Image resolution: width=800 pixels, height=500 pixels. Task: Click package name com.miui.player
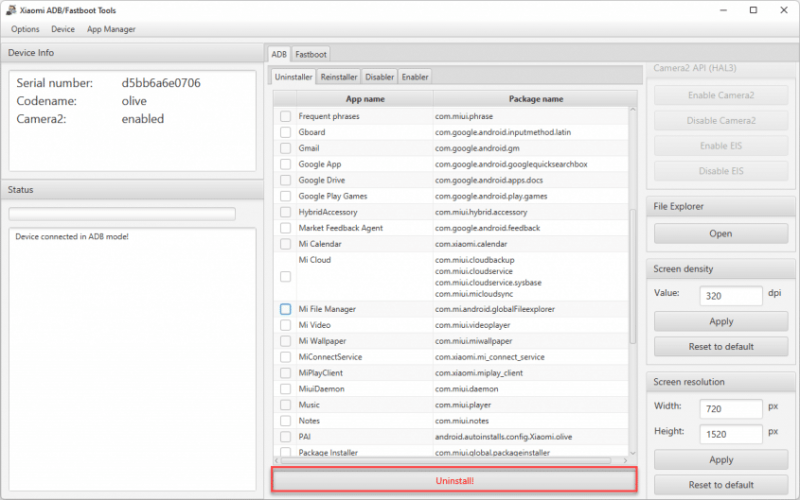463,405
